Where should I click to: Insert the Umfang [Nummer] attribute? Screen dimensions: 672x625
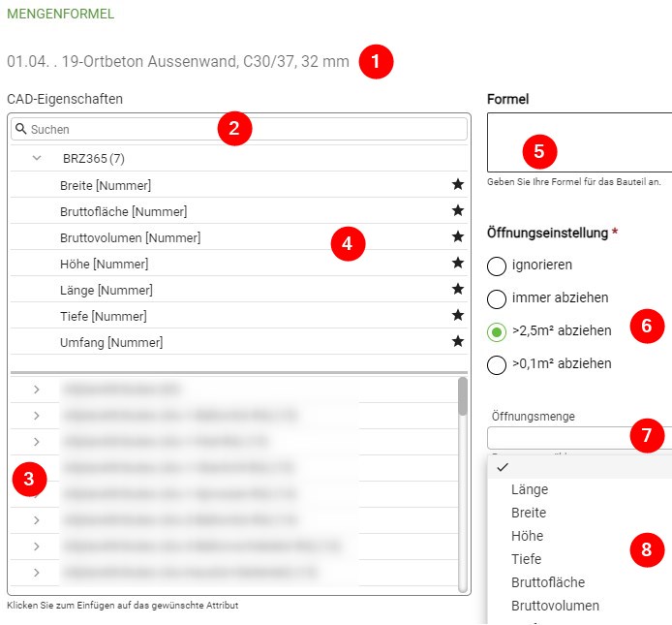[111, 342]
